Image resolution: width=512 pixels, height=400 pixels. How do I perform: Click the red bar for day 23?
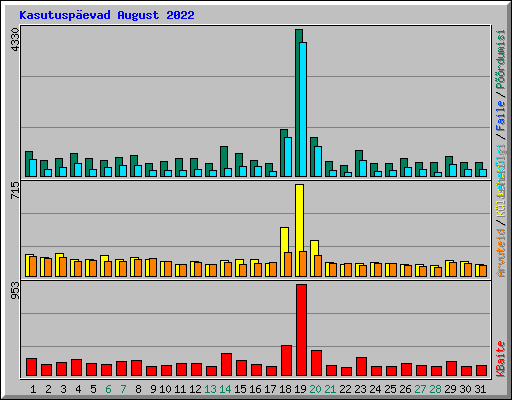361,367
